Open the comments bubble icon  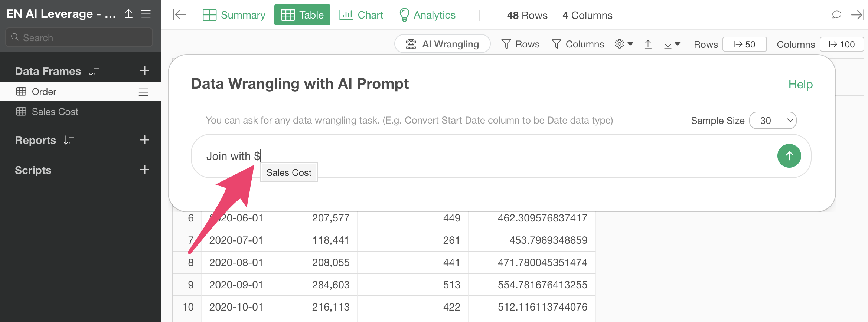(x=836, y=15)
